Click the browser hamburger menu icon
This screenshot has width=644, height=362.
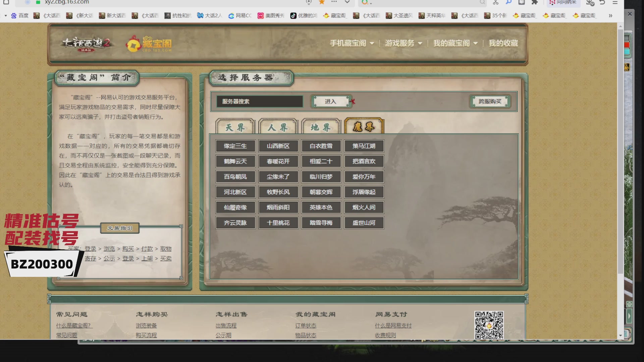[x=615, y=2]
